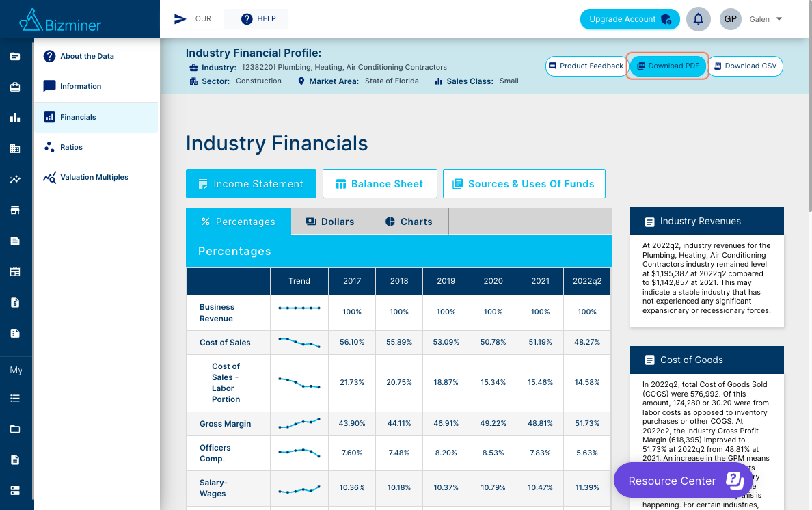Image resolution: width=812 pixels, height=510 pixels.
Task: Start the product TOUR
Action: (192, 18)
